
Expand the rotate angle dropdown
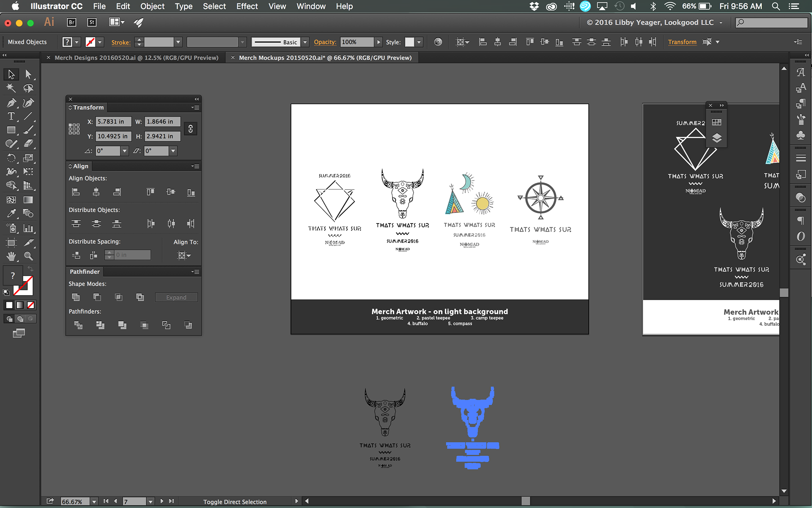click(x=124, y=151)
